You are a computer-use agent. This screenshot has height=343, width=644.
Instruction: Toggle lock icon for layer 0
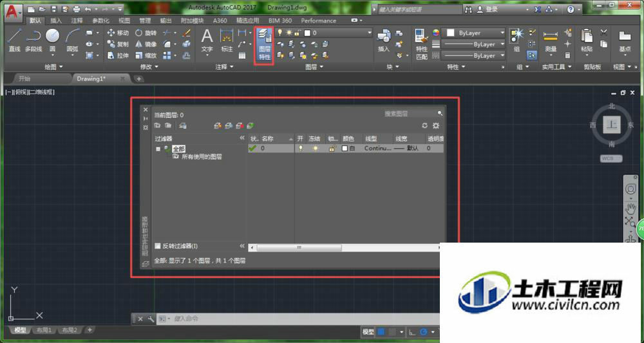coord(332,149)
